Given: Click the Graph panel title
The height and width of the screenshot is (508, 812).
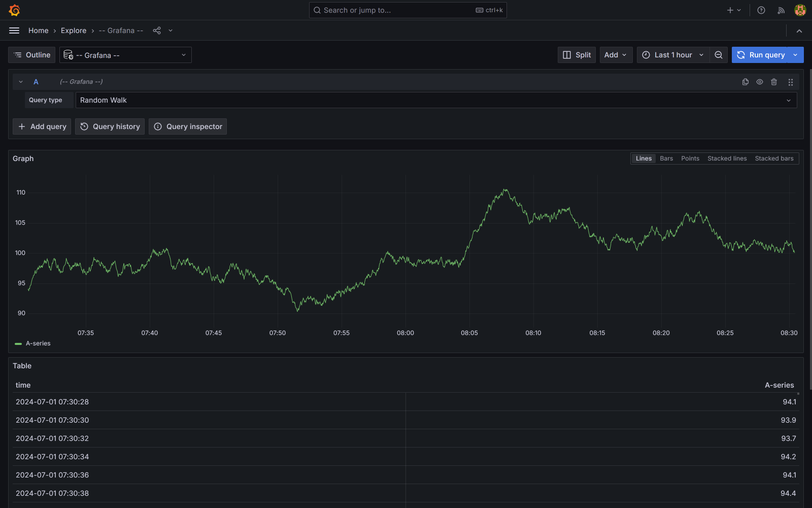Looking at the screenshot, I should pyautogui.click(x=23, y=158).
